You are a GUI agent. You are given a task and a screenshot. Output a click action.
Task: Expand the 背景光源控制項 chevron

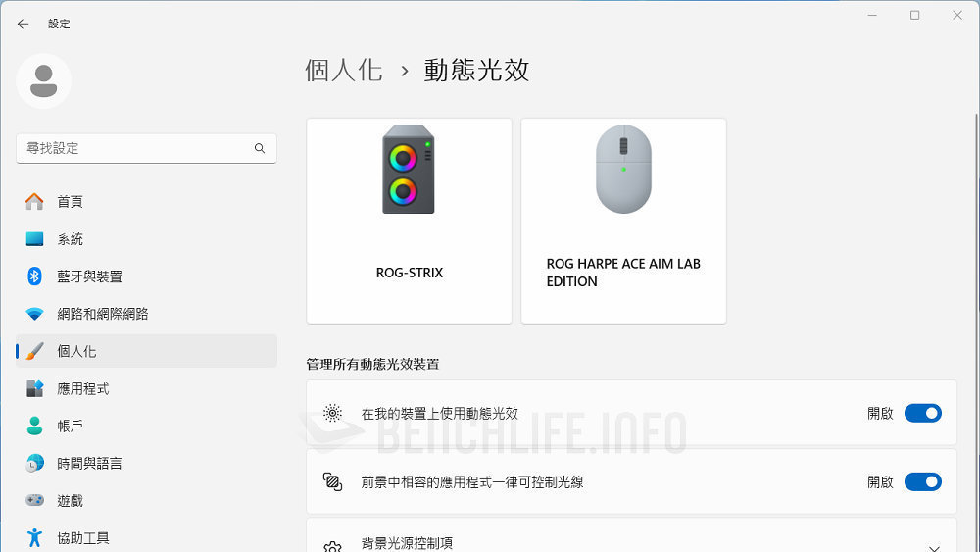[x=934, y=548]
